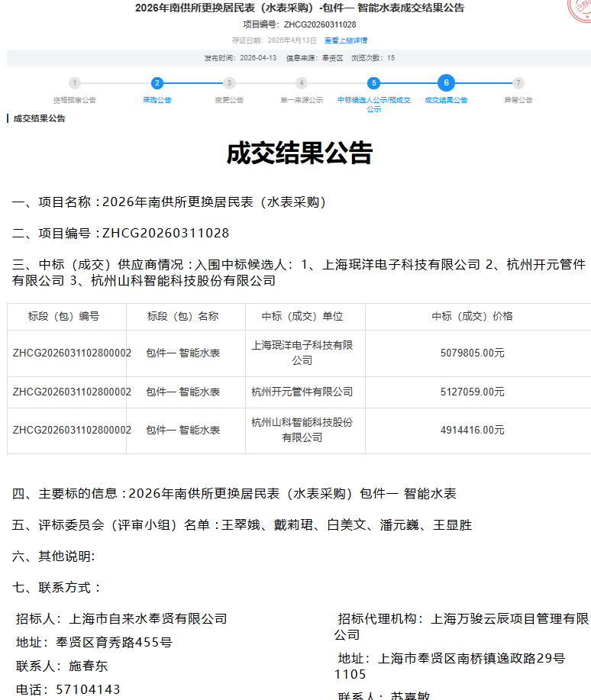Click 中标（成交）价格 column header
Screen dimensions: 591x700
click(472, 316)
